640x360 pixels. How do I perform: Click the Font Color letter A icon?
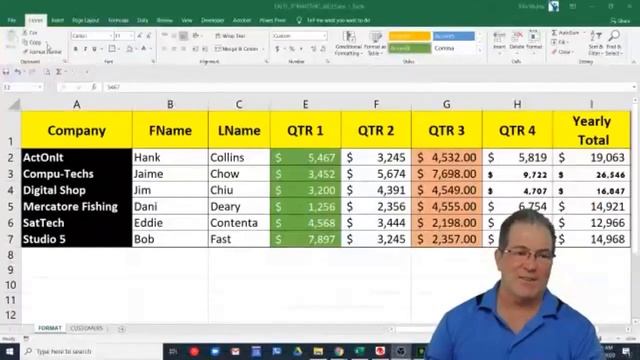[144, 49]
